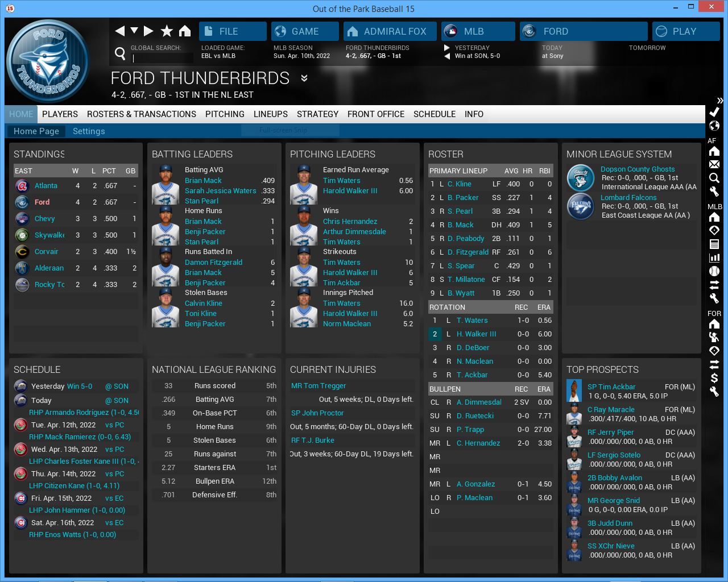
Task: Open the envelope mail icon in sidebar
Action: (714, 164)
